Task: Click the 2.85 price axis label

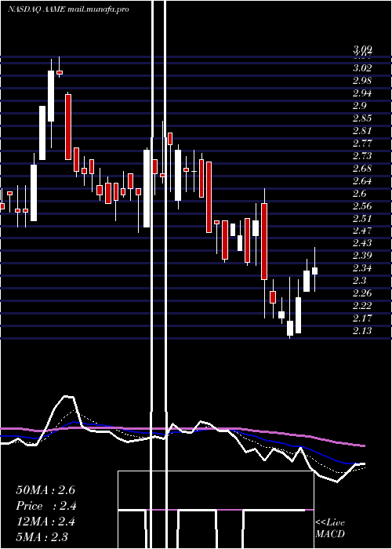Action: coord(362,118)
